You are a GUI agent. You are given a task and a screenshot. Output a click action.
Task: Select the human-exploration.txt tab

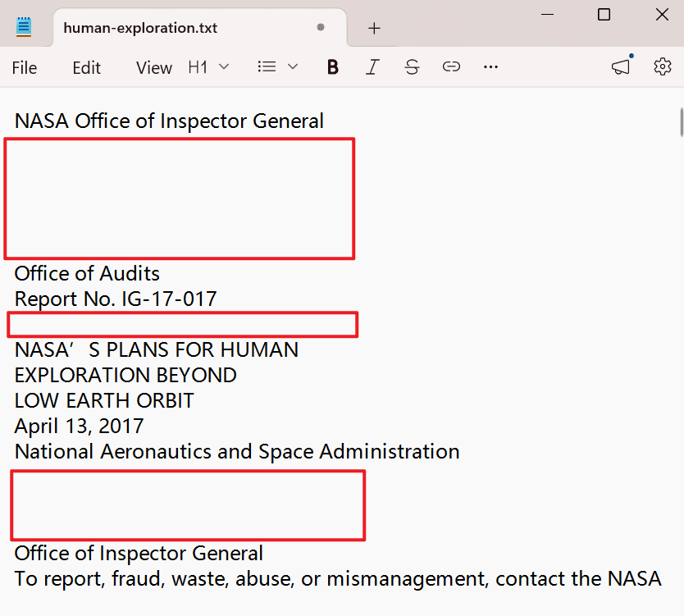pyautogui.click(x=200, y=28)
